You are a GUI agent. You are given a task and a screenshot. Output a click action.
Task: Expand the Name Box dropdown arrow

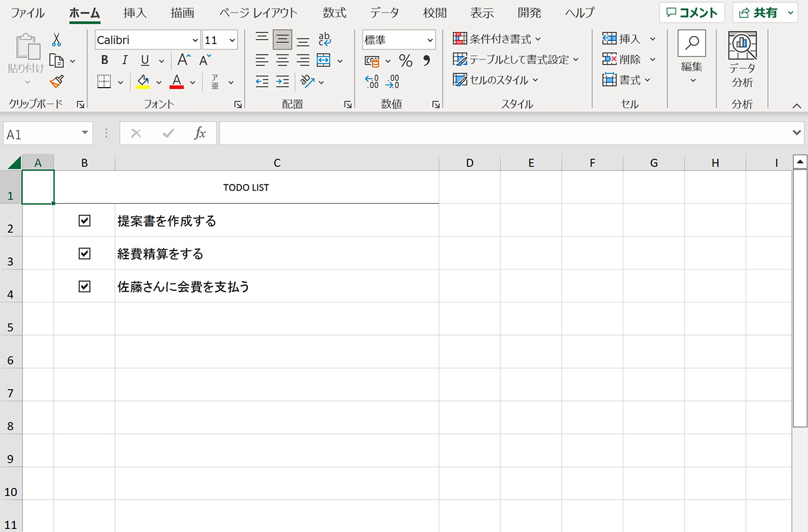[x=85, y=134]
